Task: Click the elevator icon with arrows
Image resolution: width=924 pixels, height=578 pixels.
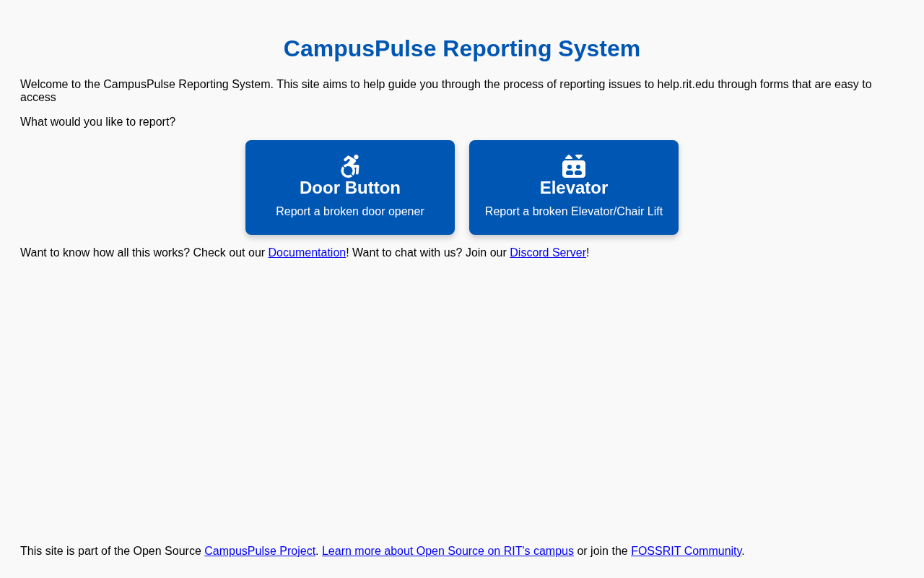Action: [x=574, y=166]
